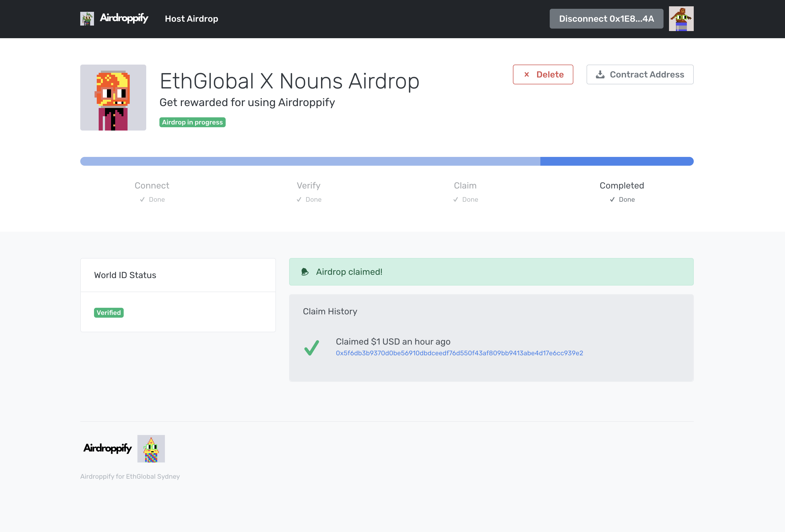Image resolution: width=785 pixels, height=532 pixels.
Task: Click the download icon beside Contract Address
Action: tap(600, 74)
